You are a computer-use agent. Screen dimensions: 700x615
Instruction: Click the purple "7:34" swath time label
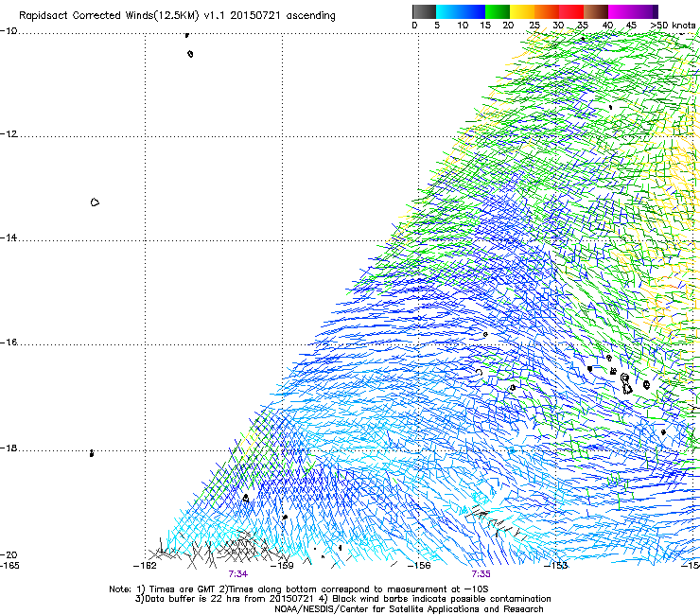238,574
